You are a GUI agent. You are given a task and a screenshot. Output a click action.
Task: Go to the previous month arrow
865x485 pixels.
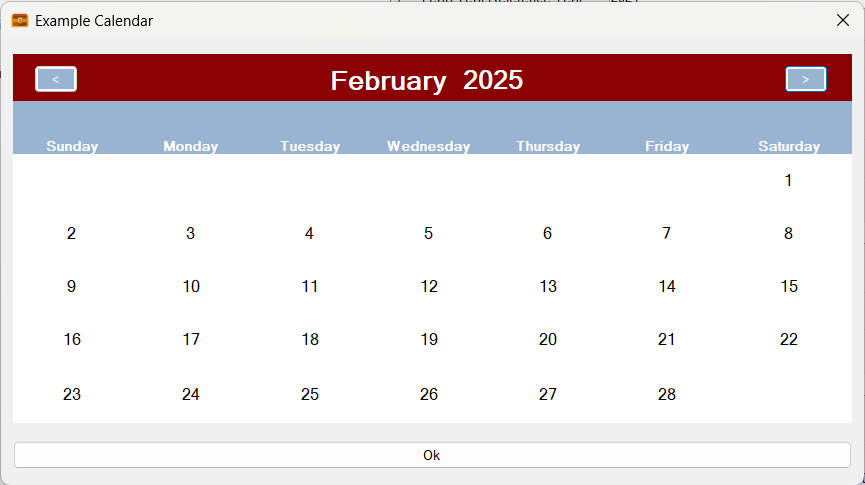[x=56, y=79]
